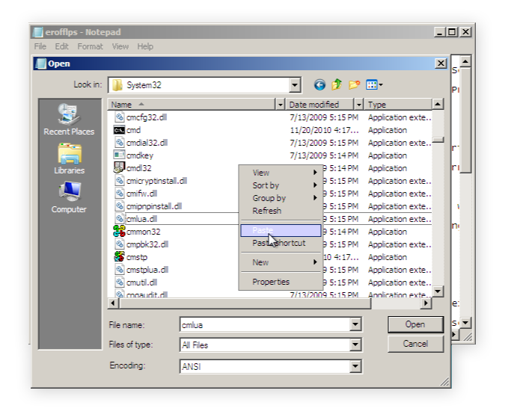Open Recent Places in the sidebar

(69, 120)
